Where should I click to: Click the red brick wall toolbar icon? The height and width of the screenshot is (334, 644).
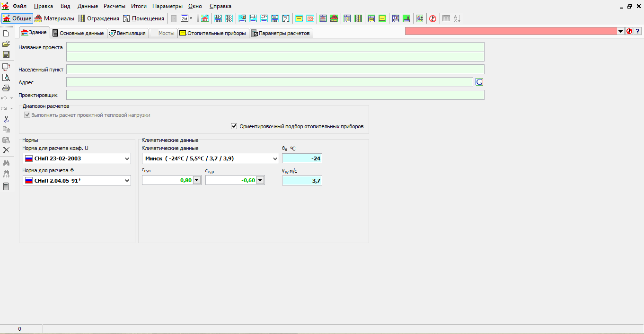coord(335,18)
